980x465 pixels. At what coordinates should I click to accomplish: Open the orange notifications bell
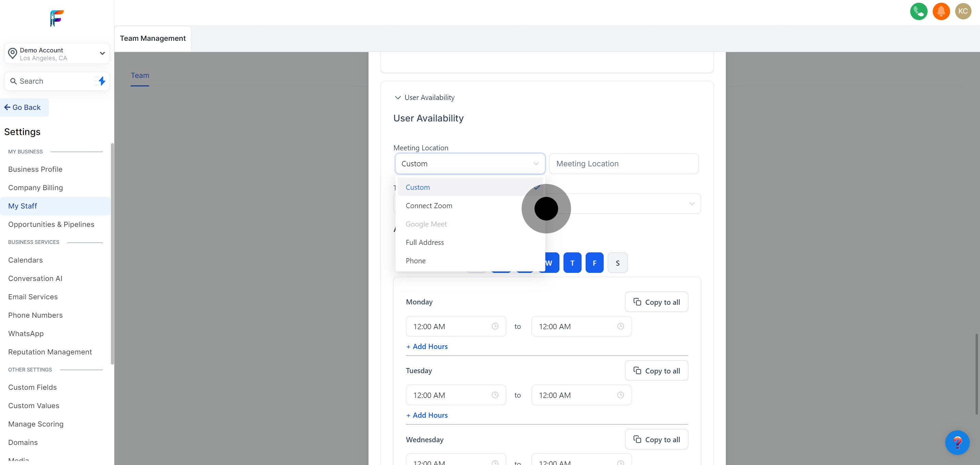pyautogui.click(x=941, y=12)
